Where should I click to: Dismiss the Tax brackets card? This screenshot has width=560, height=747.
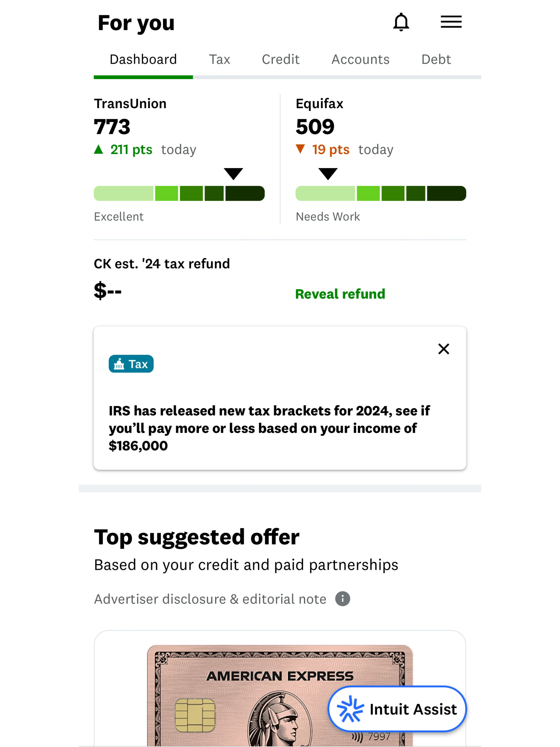[444, 349]
